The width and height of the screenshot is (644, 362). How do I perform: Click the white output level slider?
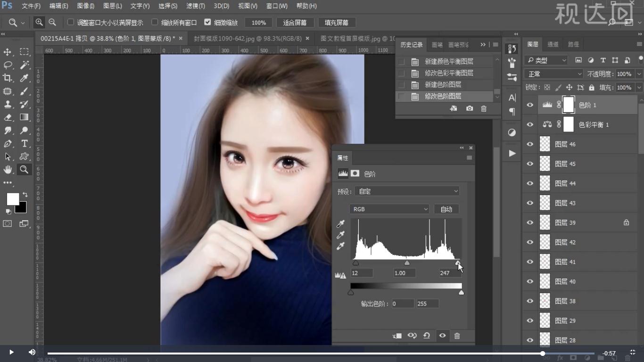click(461, 293)
